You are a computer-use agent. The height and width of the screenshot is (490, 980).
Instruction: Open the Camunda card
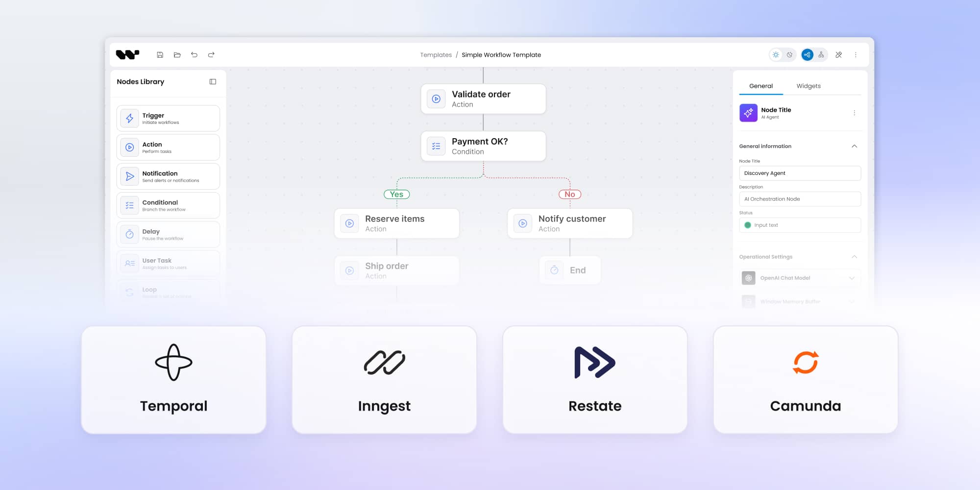coord(806,380)
